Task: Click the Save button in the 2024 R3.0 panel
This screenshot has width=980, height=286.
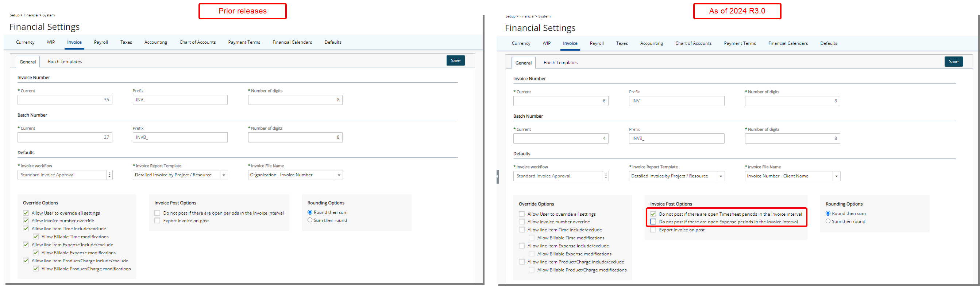Action: pos(954,62)
